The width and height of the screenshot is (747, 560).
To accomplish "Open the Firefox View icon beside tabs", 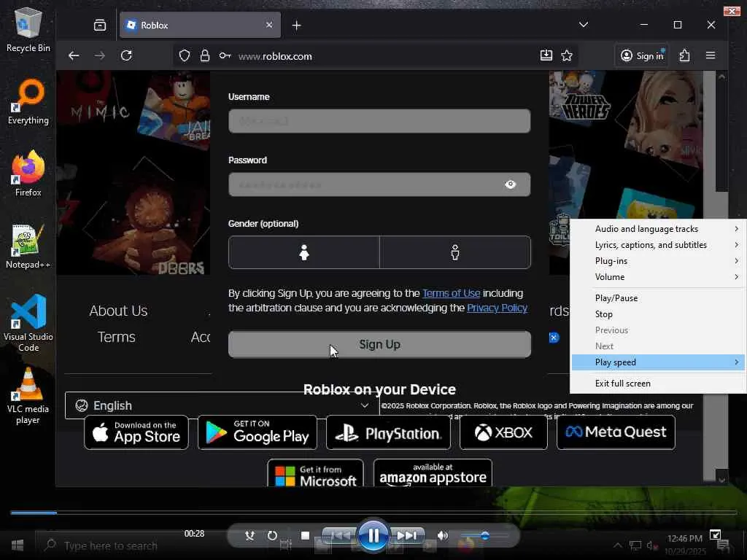I will point(100,26).
